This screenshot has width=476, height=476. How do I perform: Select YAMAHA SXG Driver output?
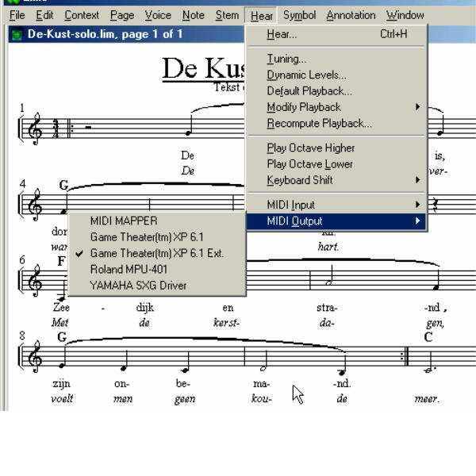(x=157, y=286)
